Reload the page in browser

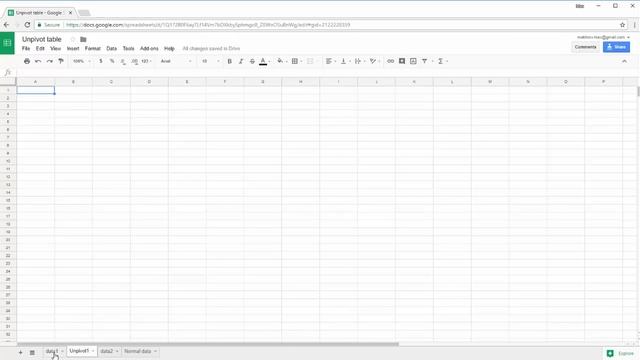(27, 25)
